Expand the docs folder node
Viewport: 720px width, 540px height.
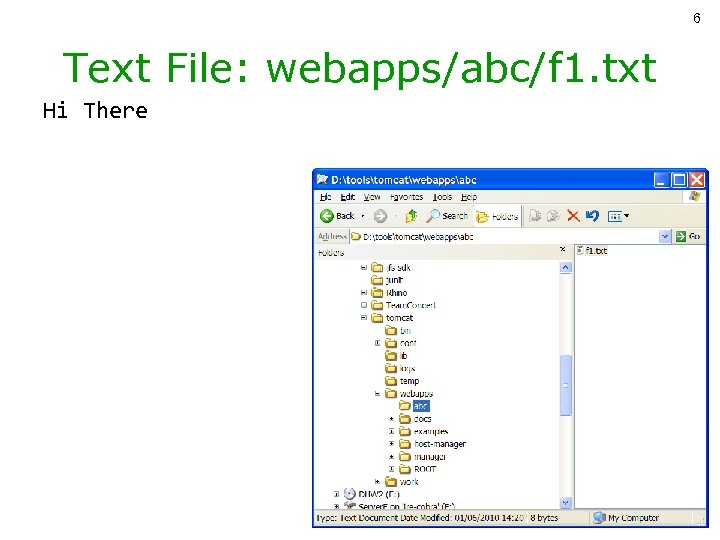pyautogui.click(x=391, y=419)
